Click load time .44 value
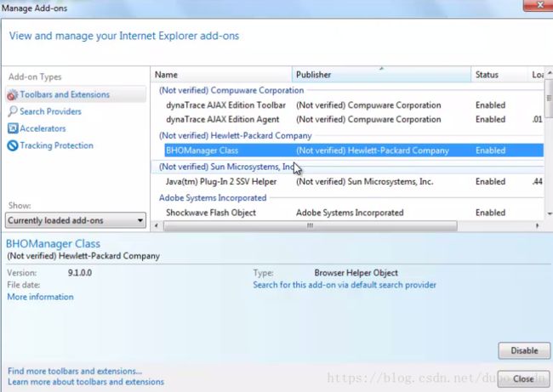The image size is (553, 392). point(538,182)
